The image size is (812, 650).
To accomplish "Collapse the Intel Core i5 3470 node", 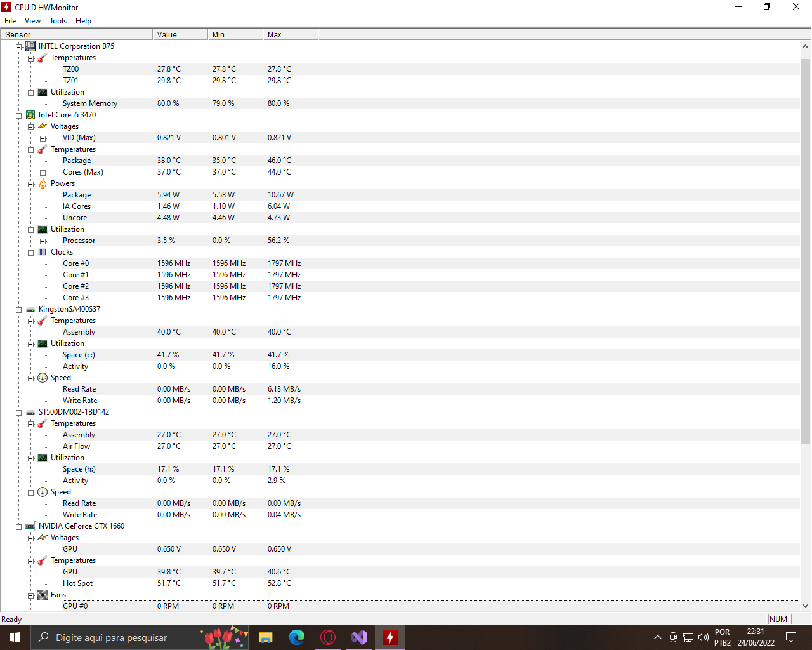I will coord(19,116).
